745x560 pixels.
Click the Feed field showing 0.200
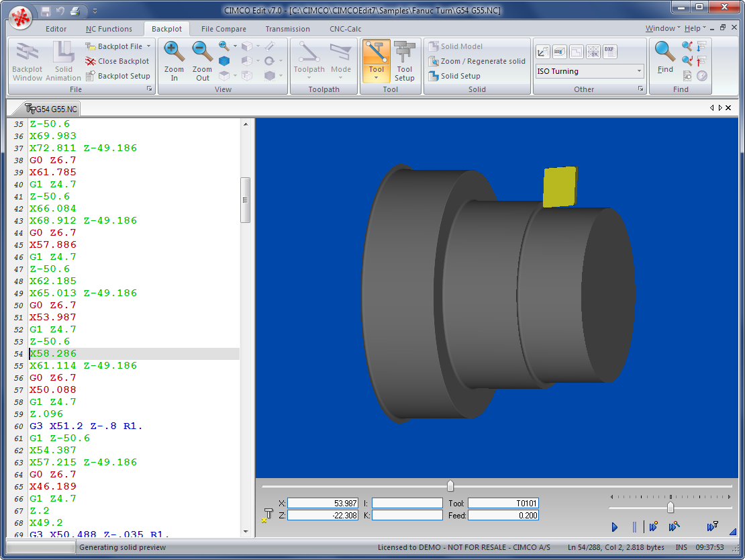click(x=503, y=516)
